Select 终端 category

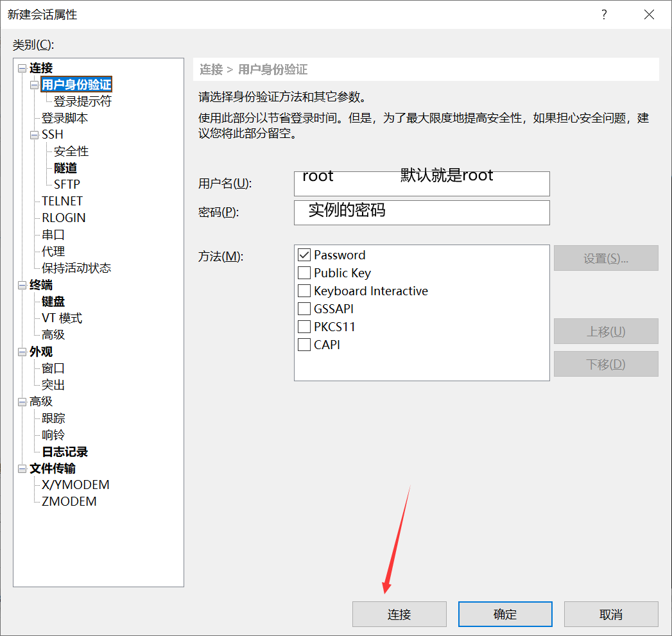tap(41, 286)
